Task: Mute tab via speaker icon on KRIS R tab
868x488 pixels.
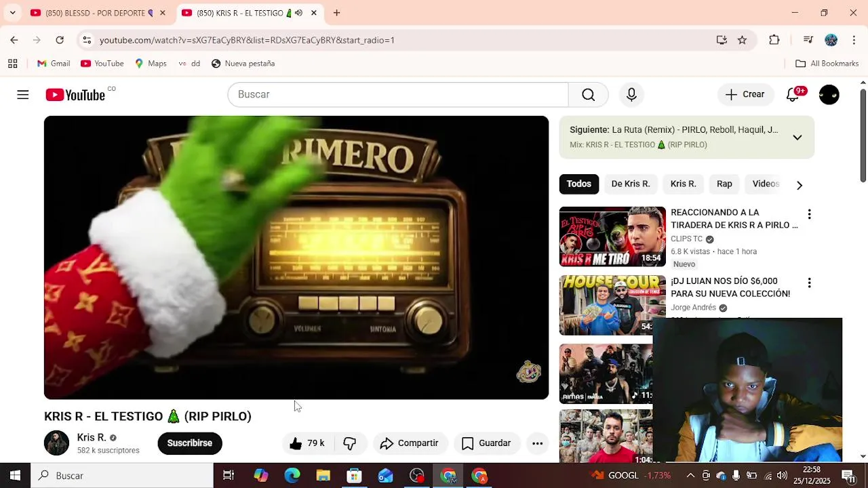Action: pos(299,13)
